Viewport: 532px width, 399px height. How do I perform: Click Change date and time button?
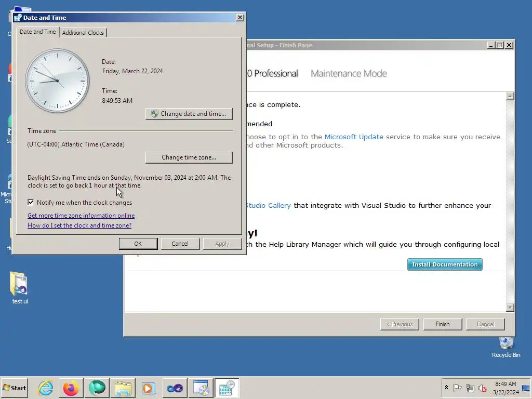point(189,114)
